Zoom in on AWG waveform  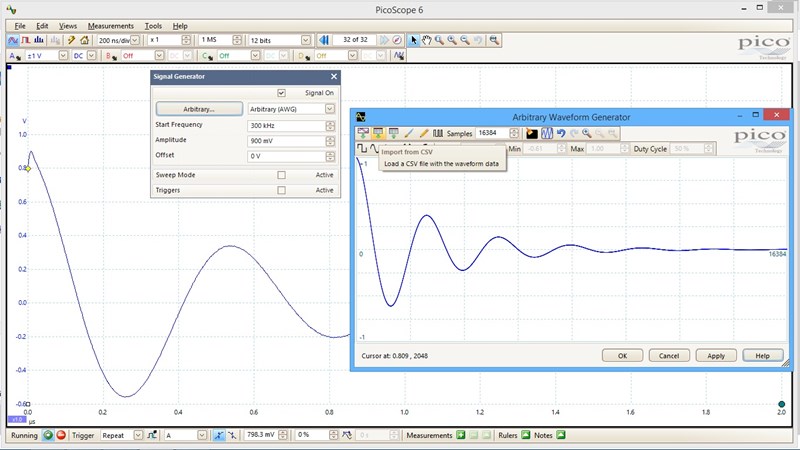[587, 133]
